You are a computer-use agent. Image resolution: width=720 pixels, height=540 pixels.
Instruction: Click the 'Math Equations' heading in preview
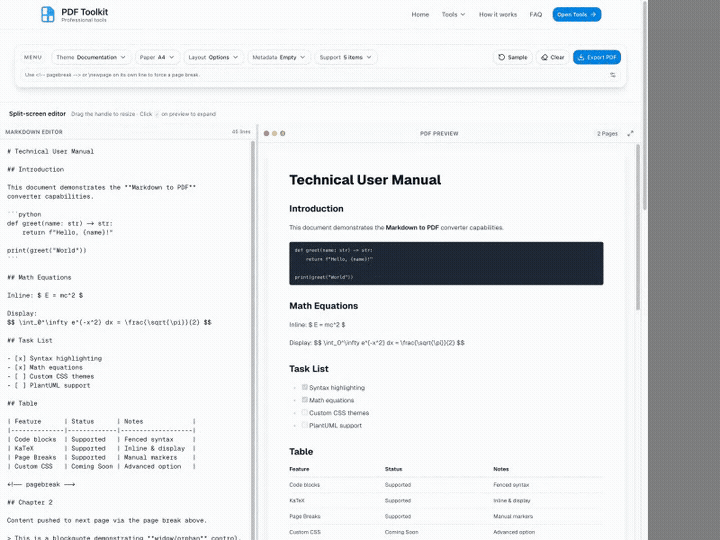pyautogui.click(x=324, y=306)
